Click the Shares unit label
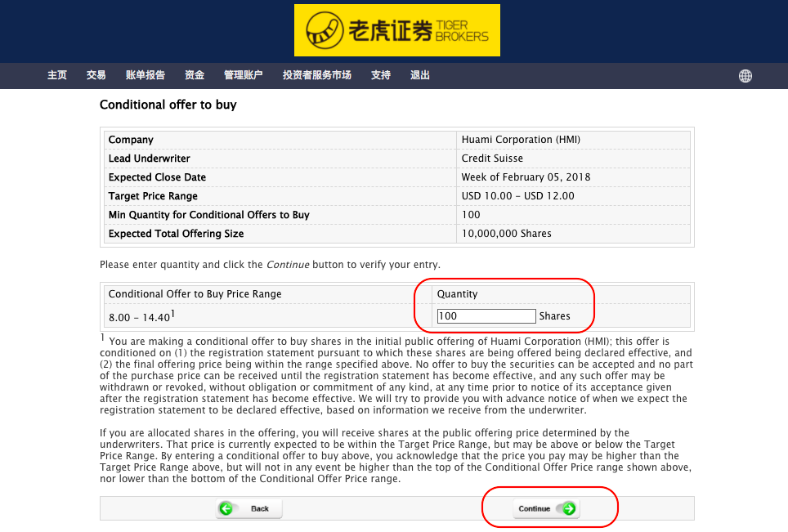Screen dimensions: 788x532 coord(554,316)
